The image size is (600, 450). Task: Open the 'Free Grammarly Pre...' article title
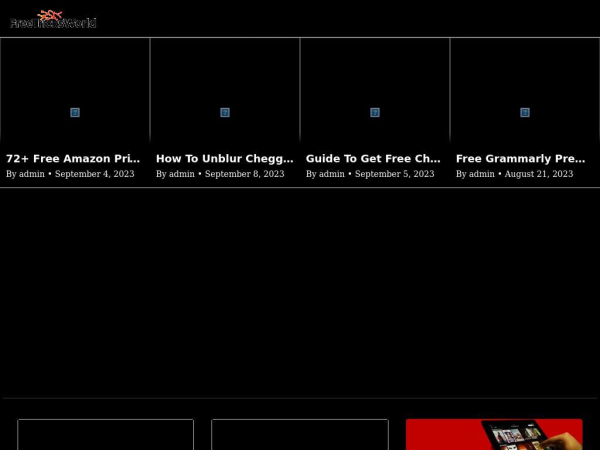(x=520, y=158)
